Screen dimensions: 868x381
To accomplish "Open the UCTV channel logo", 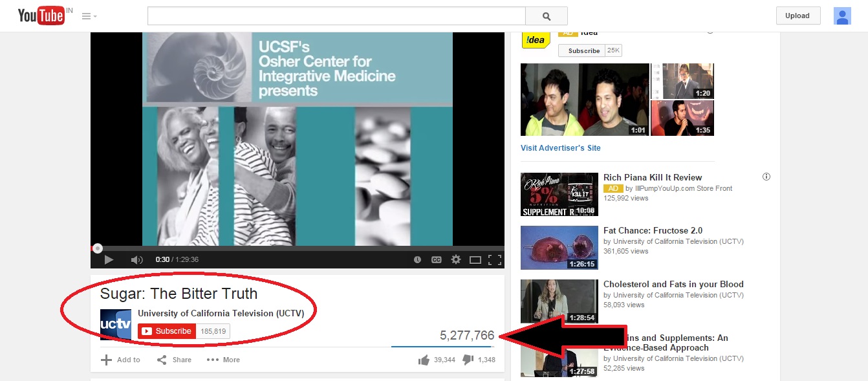I will [116, 324].
